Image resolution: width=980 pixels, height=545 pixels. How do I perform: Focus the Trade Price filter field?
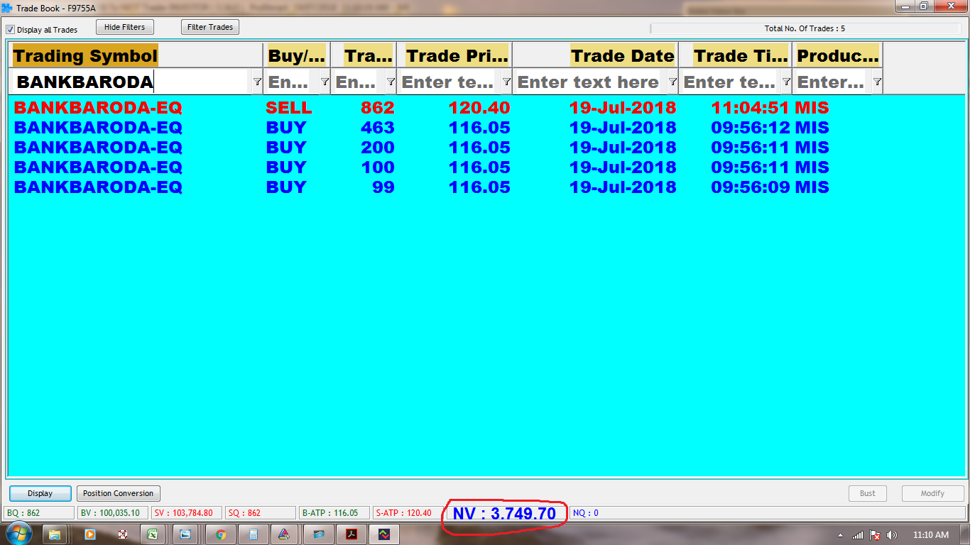[449, 82]
